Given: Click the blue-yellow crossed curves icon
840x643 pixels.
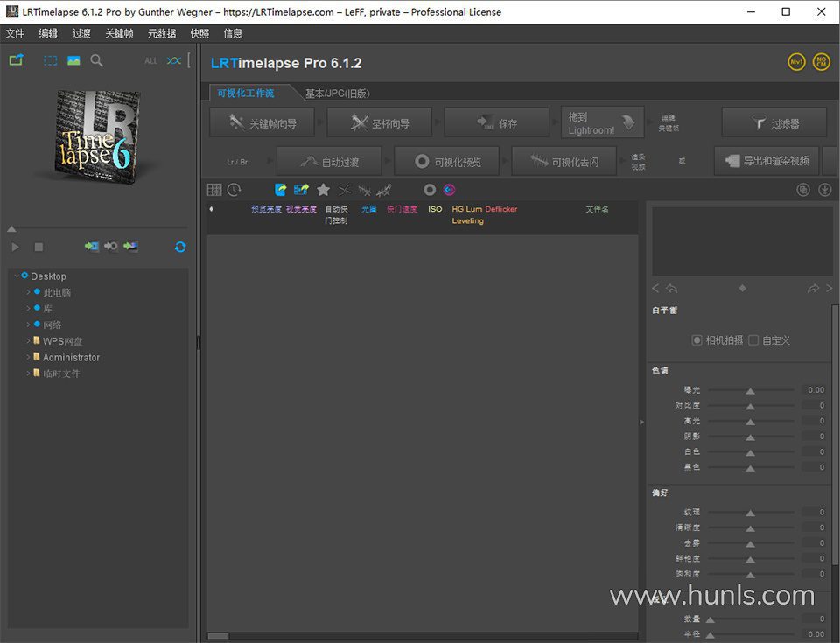Looking at the screenshot, I should [x=174, y=60].
